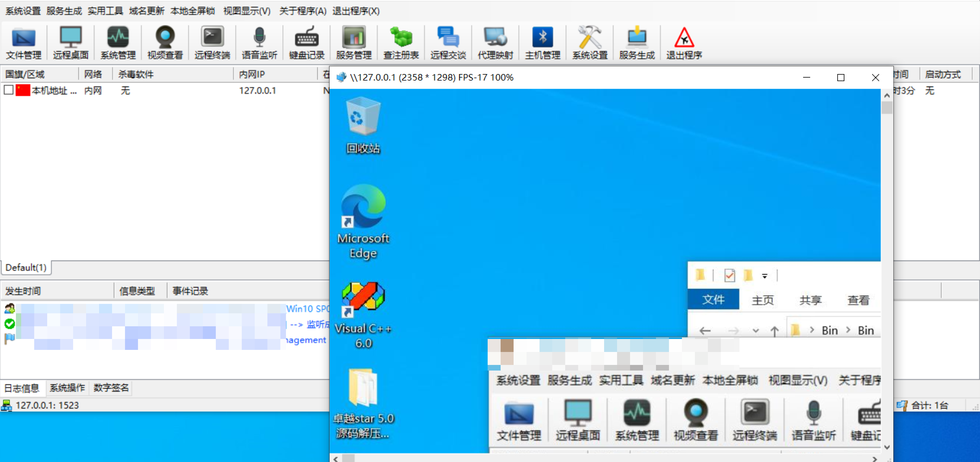Expand the explorer quick access toolbar dropdown
Viewport: 980px width, 462px height.
coord(764,276)
